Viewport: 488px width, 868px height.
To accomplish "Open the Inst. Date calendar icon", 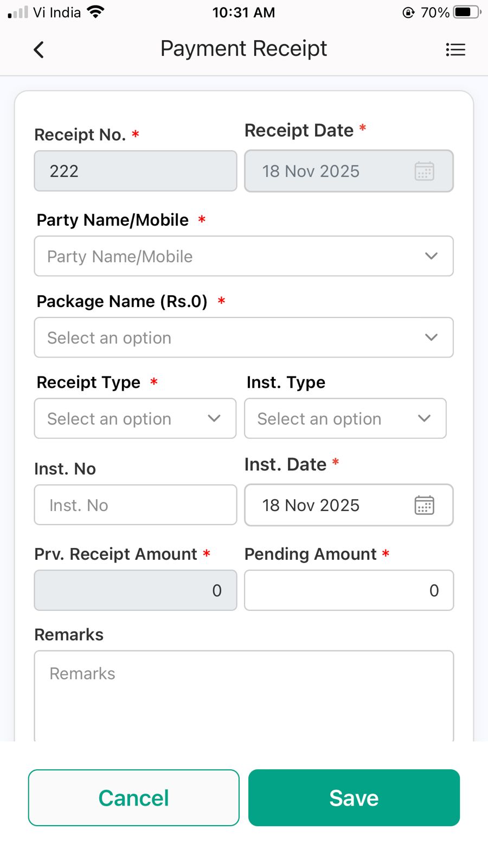I will (424, 505).
